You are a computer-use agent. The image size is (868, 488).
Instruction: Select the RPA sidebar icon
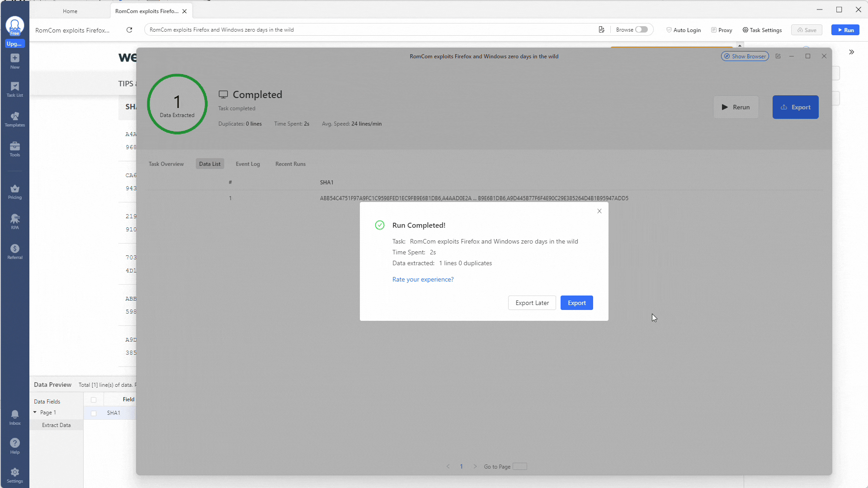(14, 221)
